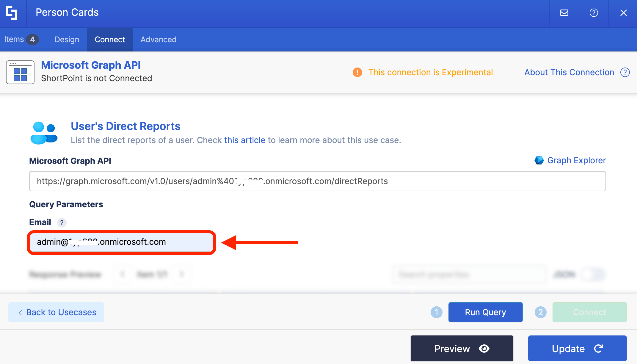Focus the Email query parameter field

click(x=121, y=242)
